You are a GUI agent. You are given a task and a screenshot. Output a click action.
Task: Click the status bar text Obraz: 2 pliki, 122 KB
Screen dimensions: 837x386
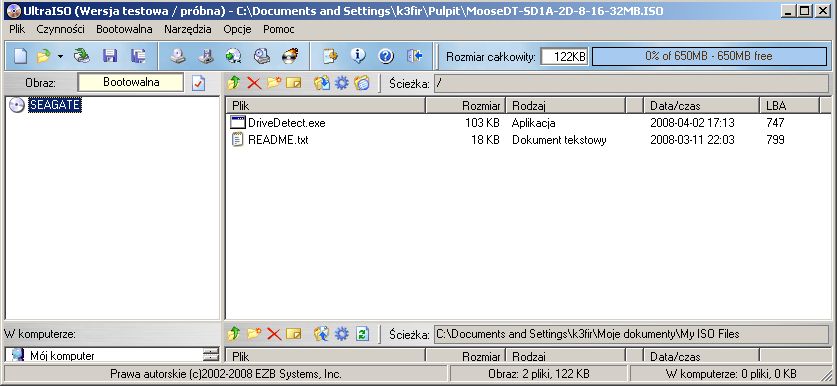[539, 373]
